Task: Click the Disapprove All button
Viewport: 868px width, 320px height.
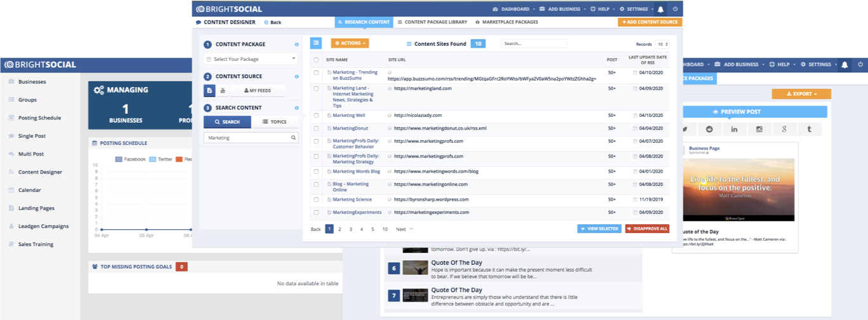Action: [x=647, y=229]
